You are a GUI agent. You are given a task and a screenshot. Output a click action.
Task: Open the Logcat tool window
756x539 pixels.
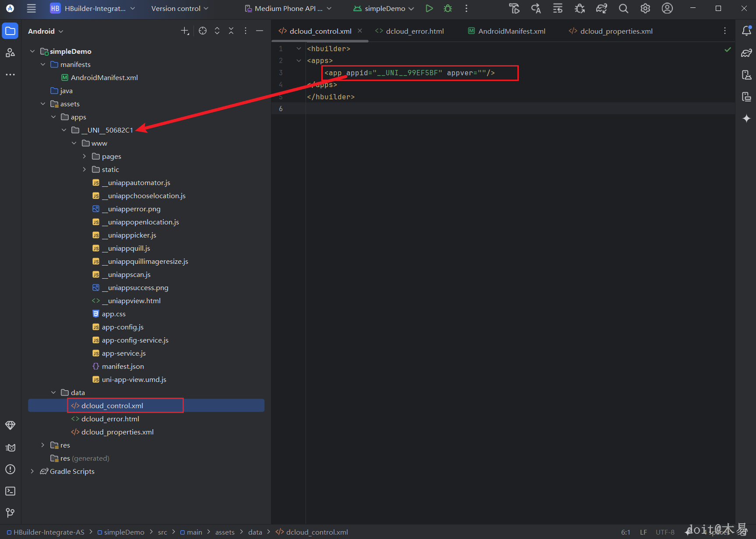(10, 447)
